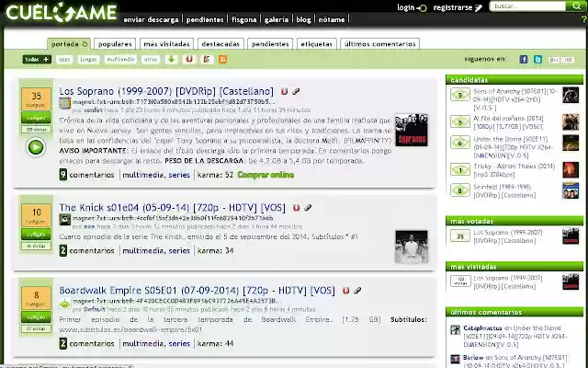Click the 'cuélgalo' button for Los Soprano
The image size is (588, 368).
tap(36, 118)
